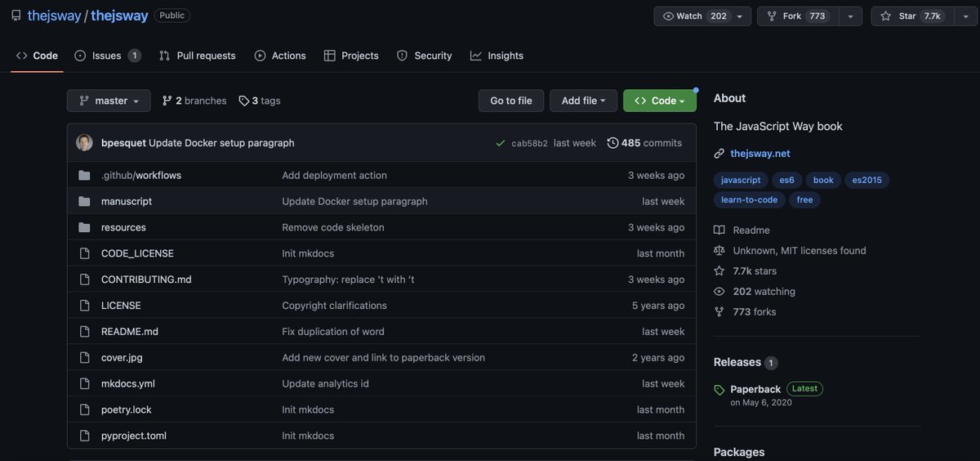Open the green Code dropdown button
980x461 pixels.
pos(660,101)
